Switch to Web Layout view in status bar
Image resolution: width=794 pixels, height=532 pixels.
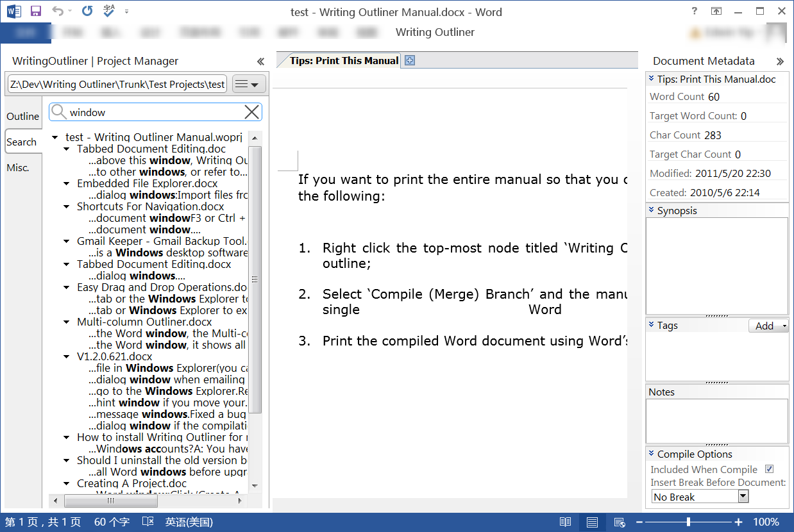click(619, 522)
